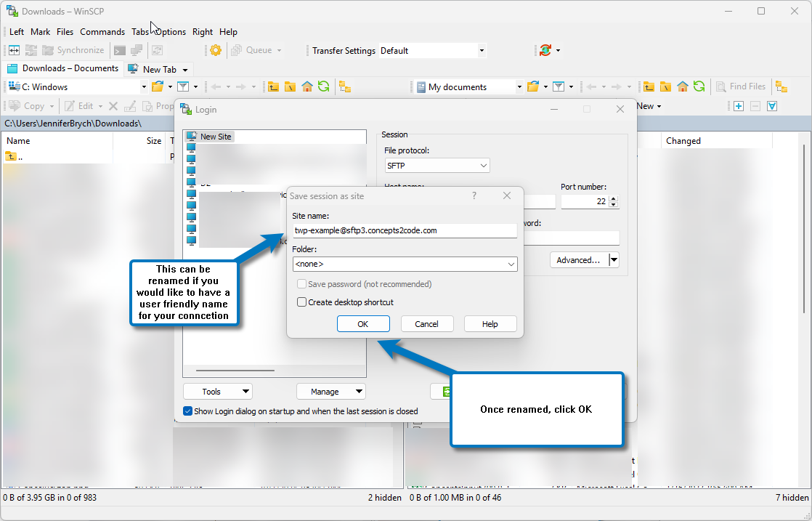The image size is (812, 521).
Task: Open the C: Windows drive dropdown
Action: (144, 87)
